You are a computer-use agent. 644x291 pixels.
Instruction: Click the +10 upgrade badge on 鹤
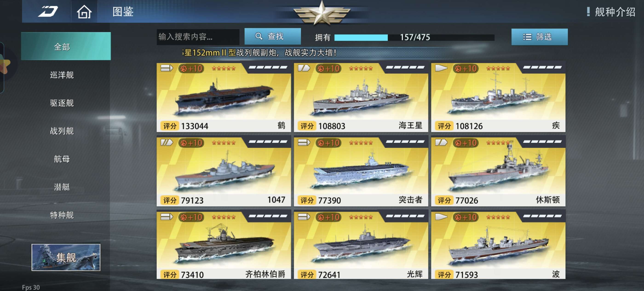(x=191, y=68)
